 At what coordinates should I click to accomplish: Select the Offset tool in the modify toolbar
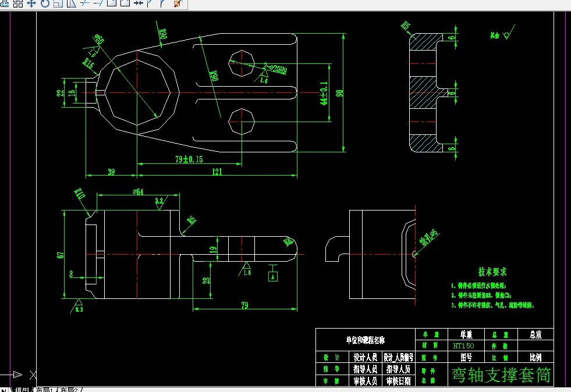(5, 3)
